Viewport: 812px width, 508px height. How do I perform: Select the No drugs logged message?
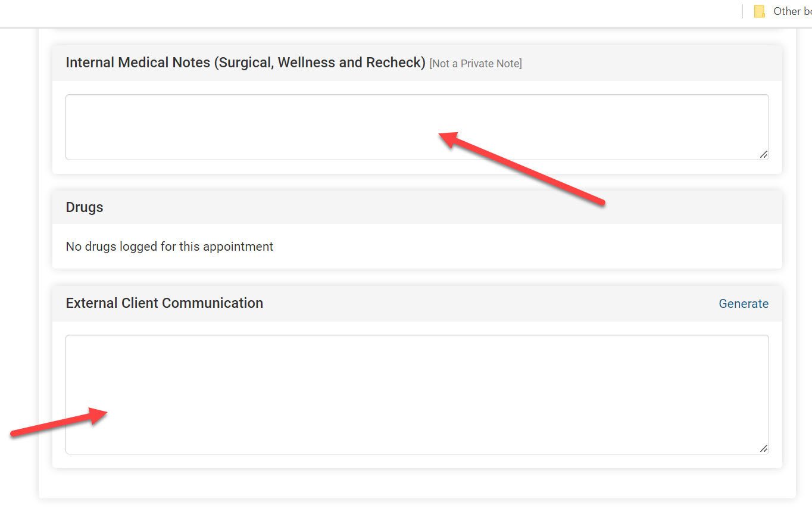[x=170, y=247]
